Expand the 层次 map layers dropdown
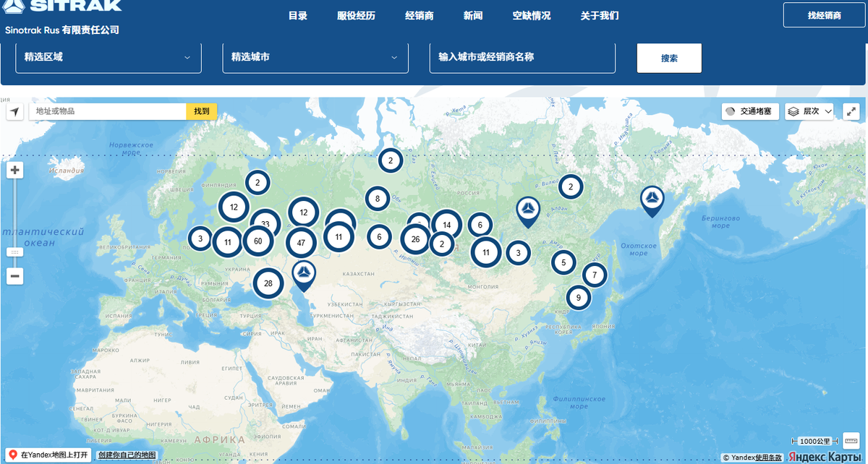The width and height of the screenshot is (868, 464). 810,111
